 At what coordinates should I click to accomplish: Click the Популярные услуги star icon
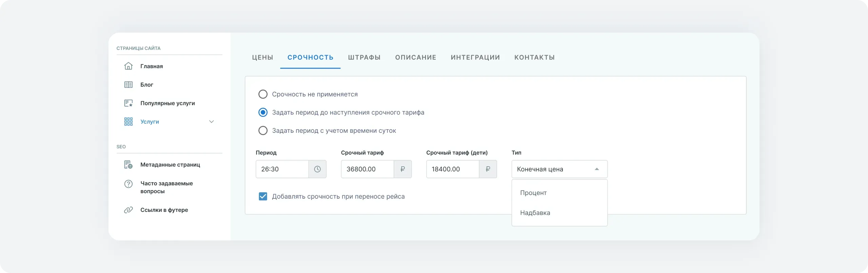[x=128, y=103]
